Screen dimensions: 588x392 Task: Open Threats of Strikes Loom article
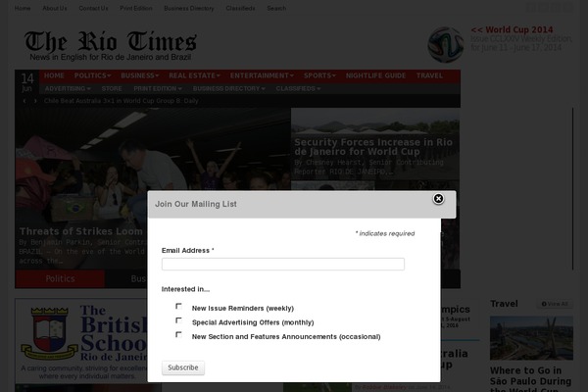[x=81, y=231]
